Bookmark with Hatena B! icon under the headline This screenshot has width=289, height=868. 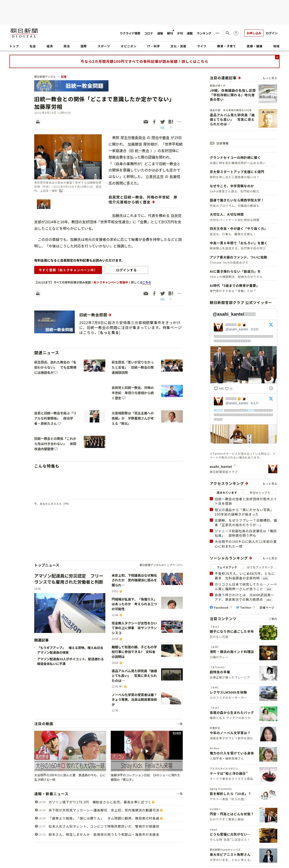171,122
